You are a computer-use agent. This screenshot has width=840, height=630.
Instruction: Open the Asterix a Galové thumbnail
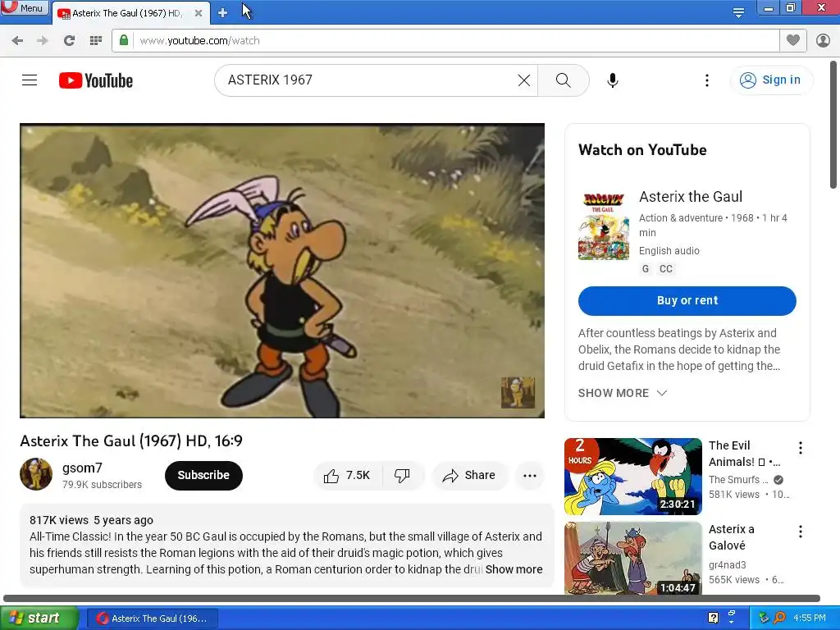[633, 558]
